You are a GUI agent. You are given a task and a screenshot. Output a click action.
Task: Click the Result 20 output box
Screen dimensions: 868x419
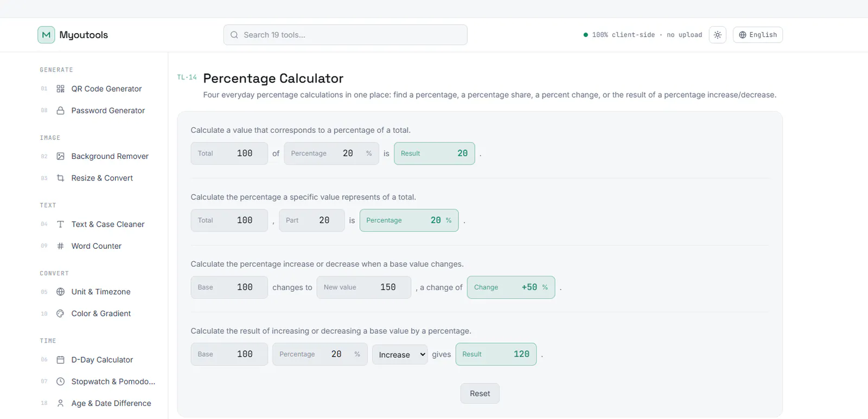click(435, 153)
